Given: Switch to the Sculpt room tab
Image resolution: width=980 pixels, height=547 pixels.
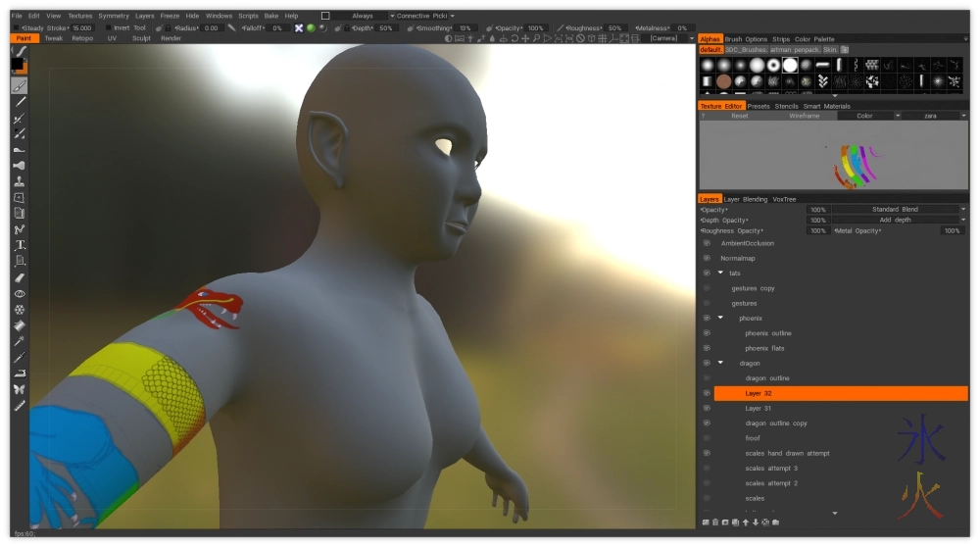Looking at the screenshot, I should coord(141,38).
